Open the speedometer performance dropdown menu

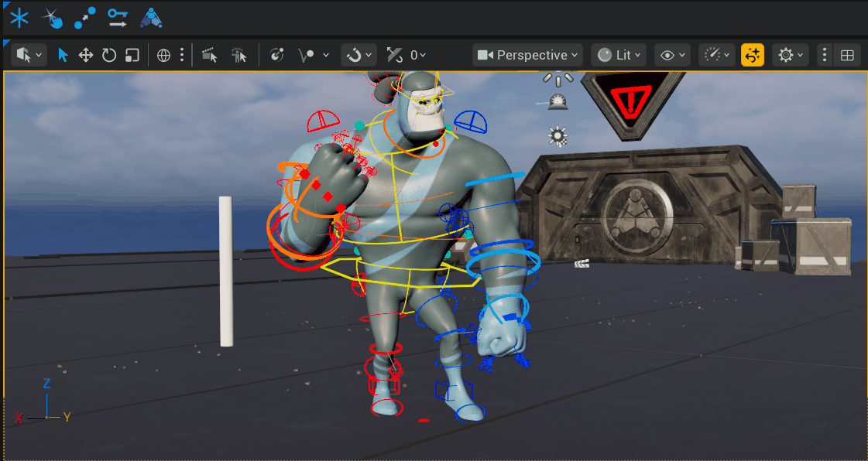(716, 55)
